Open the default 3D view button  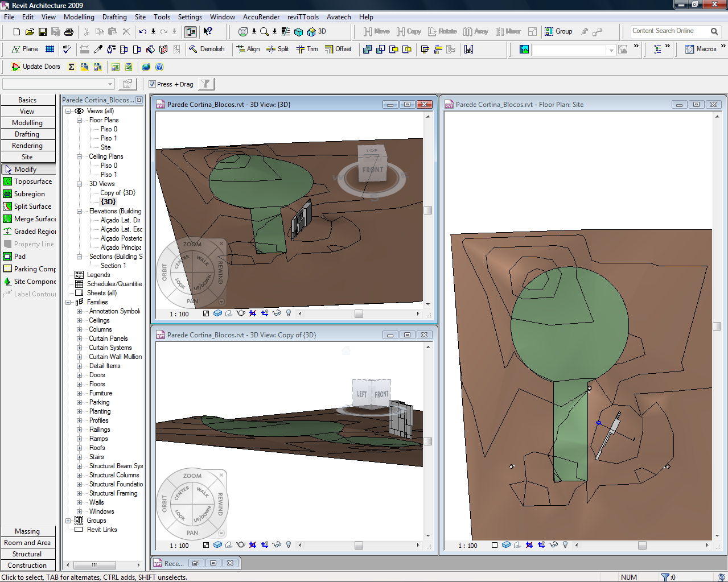[316, 32]
